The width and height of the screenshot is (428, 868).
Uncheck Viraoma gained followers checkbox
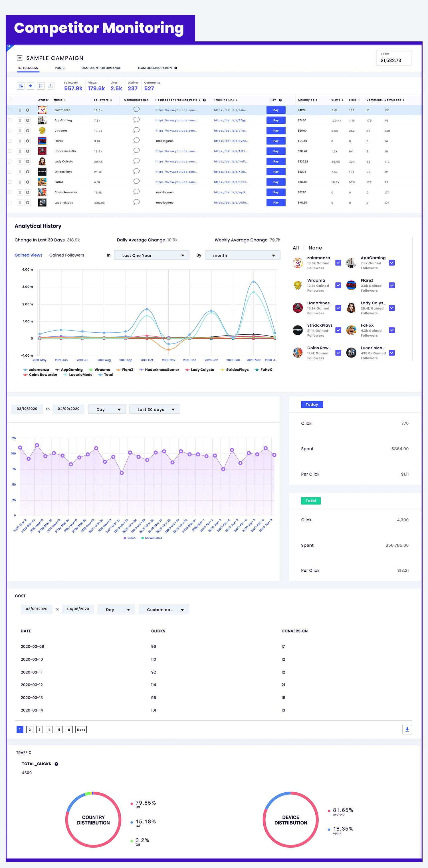coord(338,286)
